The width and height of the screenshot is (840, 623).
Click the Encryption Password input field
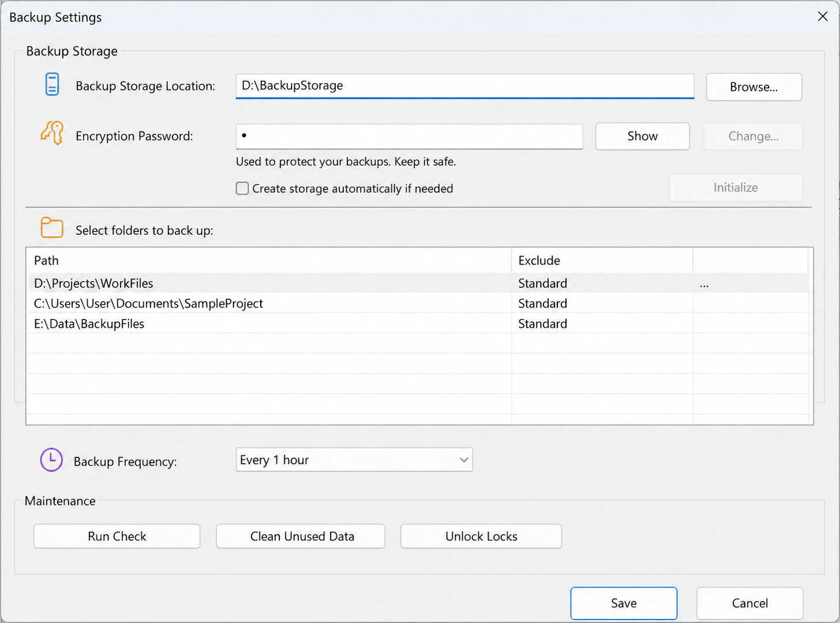[x=410, y=136]
